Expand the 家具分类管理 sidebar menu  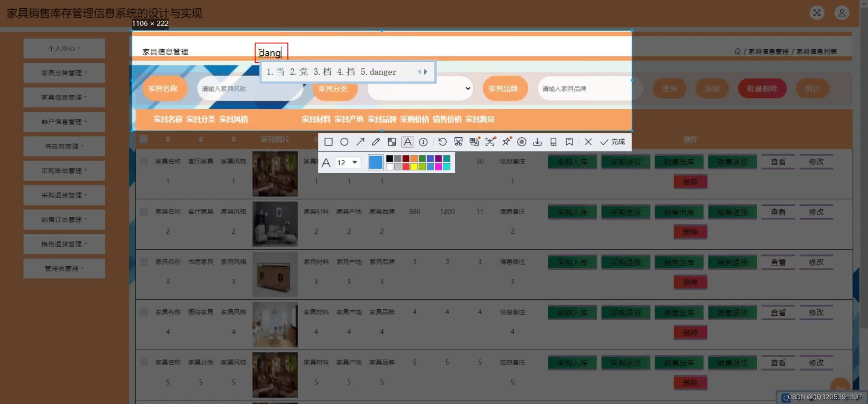[x=64, y=73]
